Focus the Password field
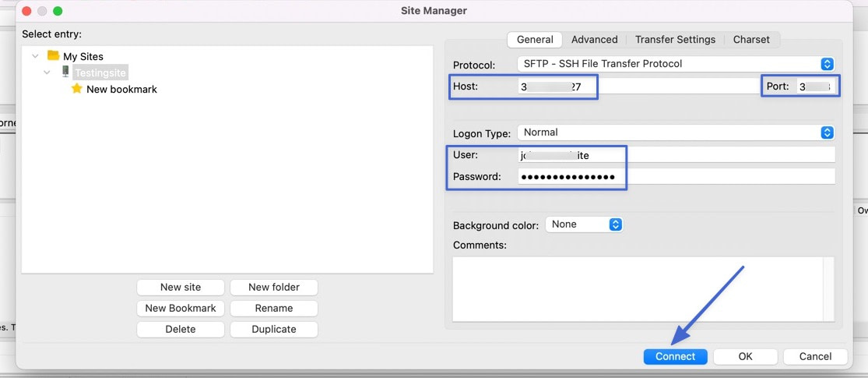Image resolution: width=868 pixels, height=378 pixels. coord(676,177)
